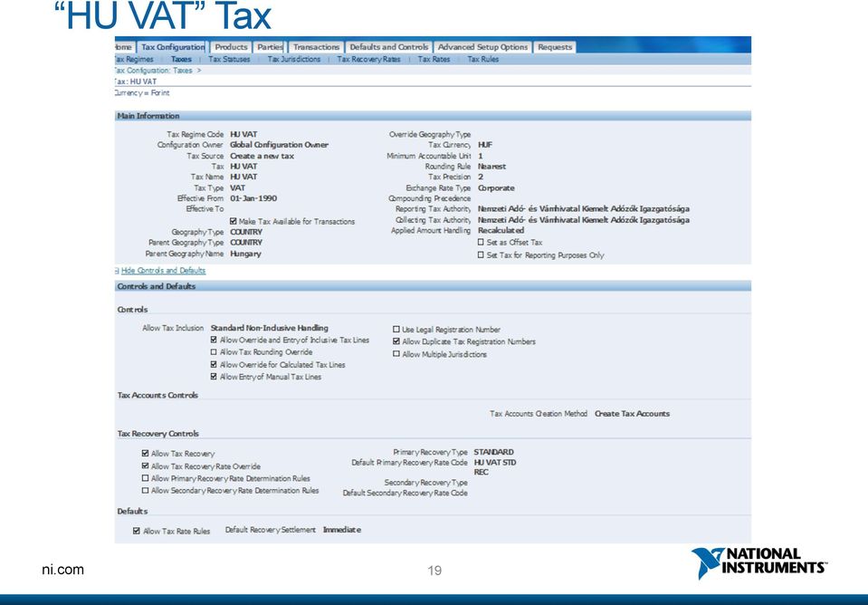
Task: Open the Parties tab
Action: pyautogui.click(x=270, y=47)
